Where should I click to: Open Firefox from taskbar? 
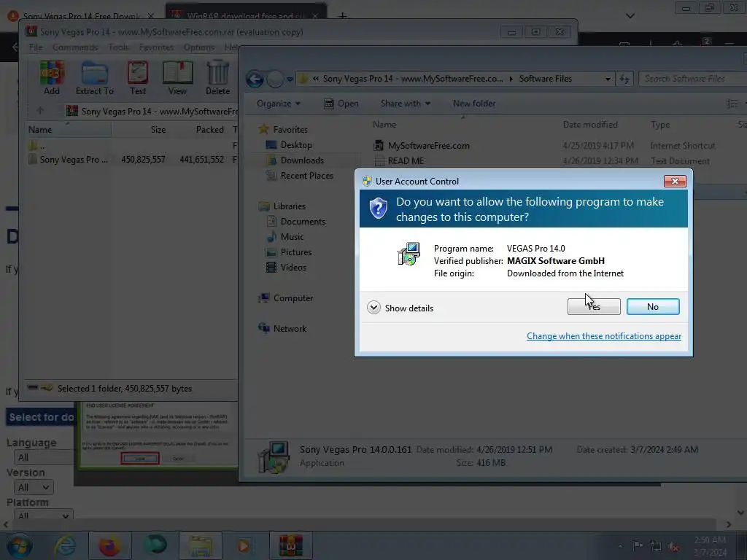tap(109, 545)
